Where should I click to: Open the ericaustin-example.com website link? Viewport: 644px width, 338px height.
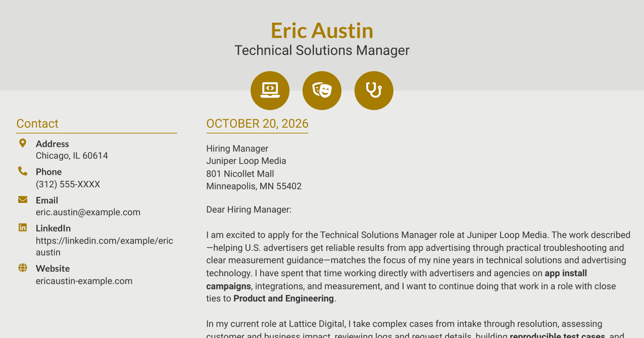(84, 281)
